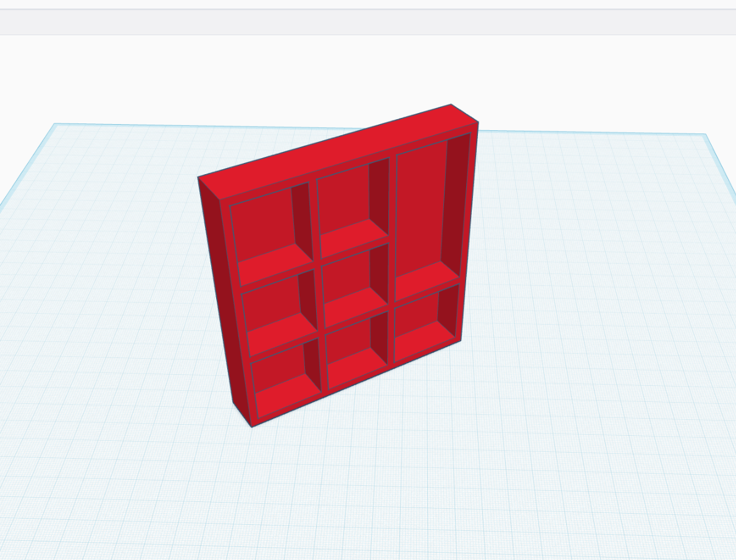Click the empty gray toolbar strip at top
This screenshot has width=736, height=560.
coord(368,22)
